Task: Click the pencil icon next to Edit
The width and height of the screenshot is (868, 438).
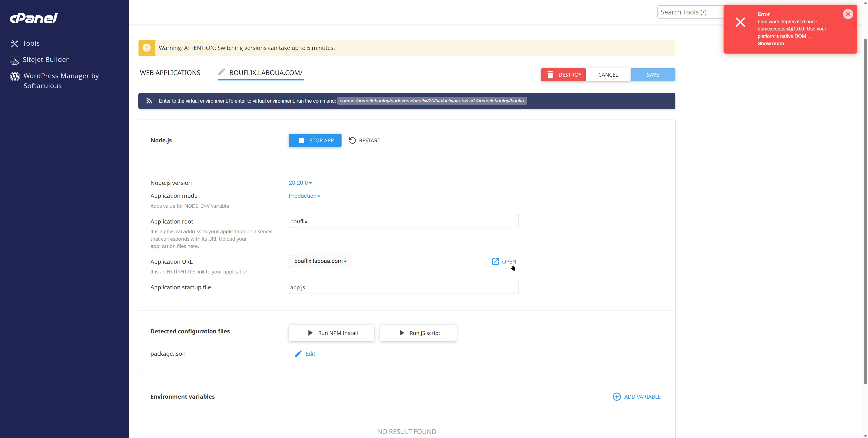Action: [298, 354]
